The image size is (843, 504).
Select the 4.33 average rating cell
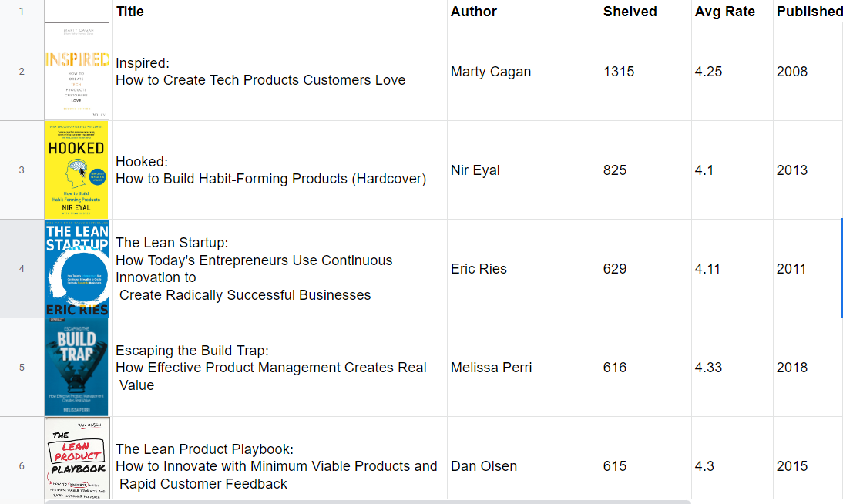pos(708,368)
